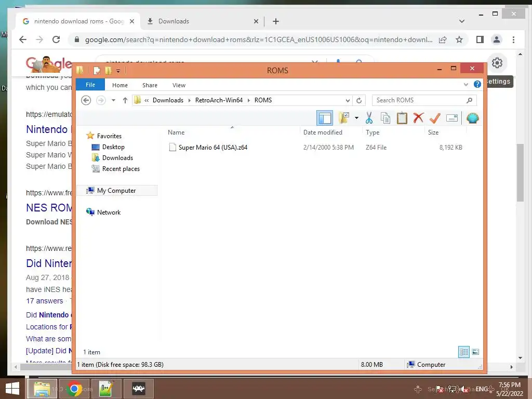Click the Chrome back arrow
The height and width of the screenshot is (399, 532).
coord(23,39)
